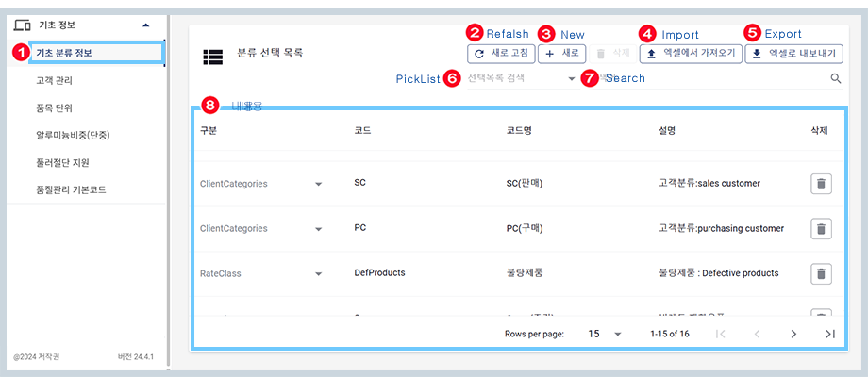Viewport: 868px width, 377px height.
Task: Open the 선택목록 검색 picklist dropdown
Action: pyautogui.click(x=521, y=78)
